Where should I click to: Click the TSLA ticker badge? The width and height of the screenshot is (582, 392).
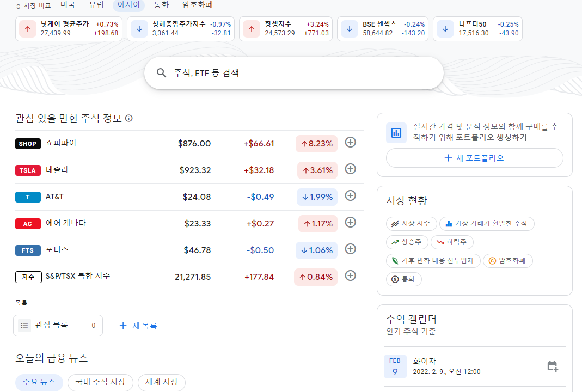[28, 170]
